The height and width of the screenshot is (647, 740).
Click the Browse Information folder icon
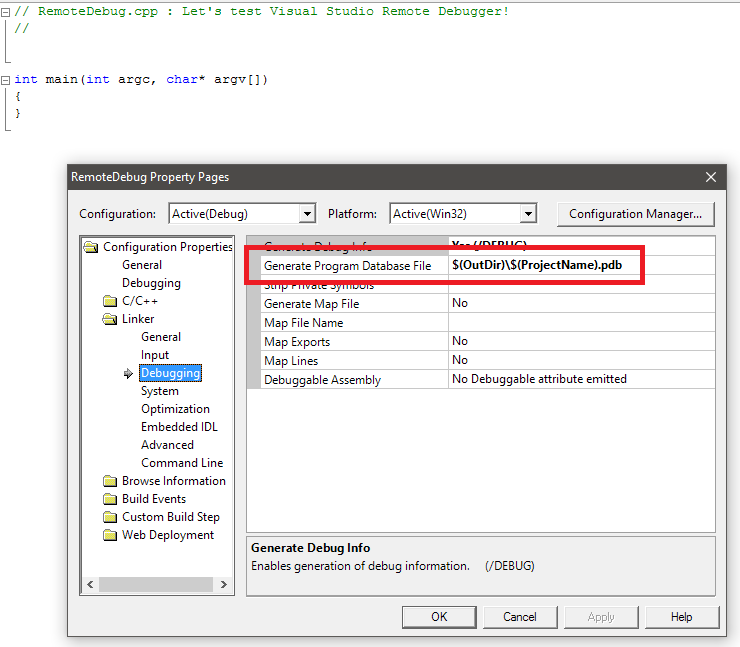[x=110, y=481]
